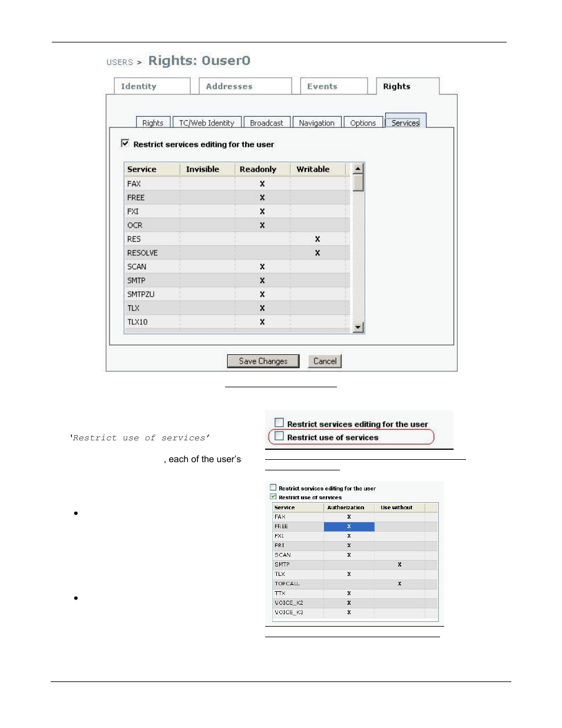Select the Services sub-tab

pos(405,122)
